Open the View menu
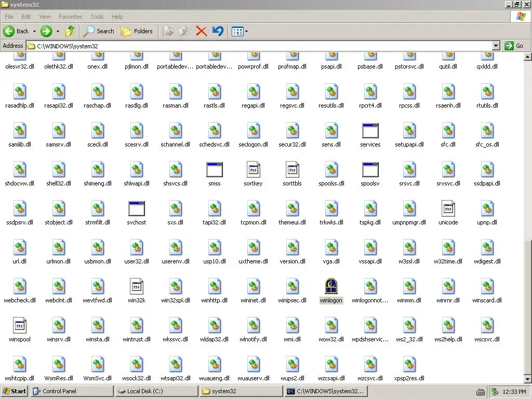Image resolution: width=532 pixels, height=399 pixels. (45, 17)
